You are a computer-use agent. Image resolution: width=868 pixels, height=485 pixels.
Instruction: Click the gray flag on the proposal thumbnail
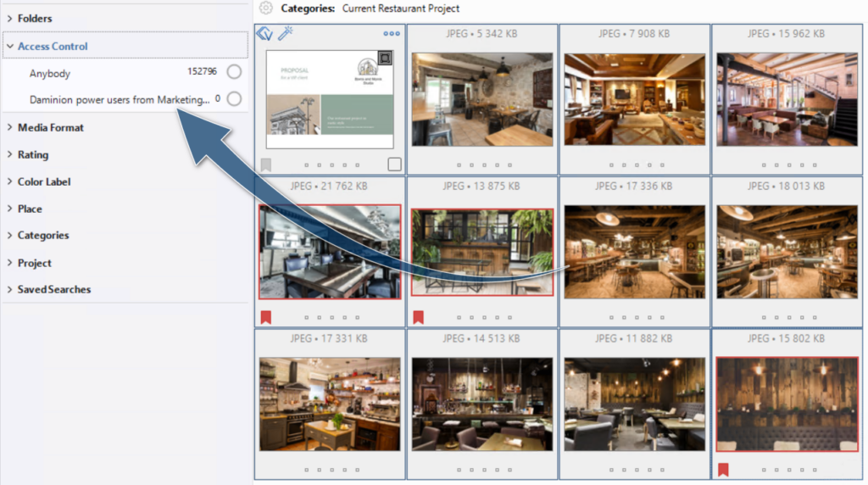(265, 164)
